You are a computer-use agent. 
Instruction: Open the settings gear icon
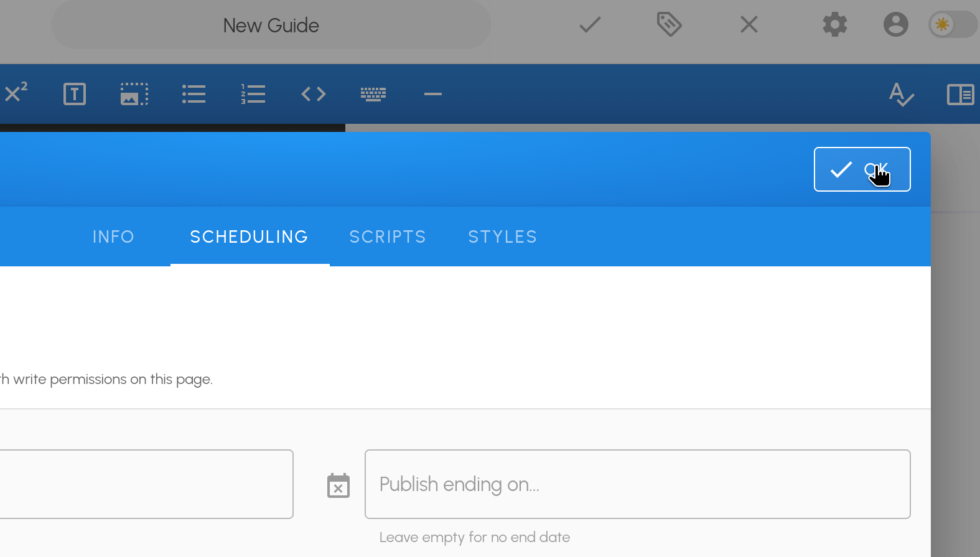point(835,25)
